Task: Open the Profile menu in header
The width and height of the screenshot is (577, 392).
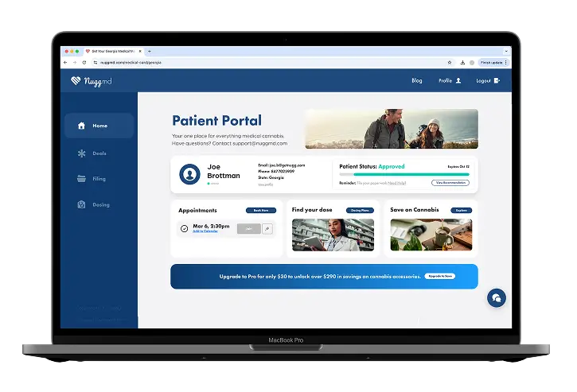Action: (x=450, y=80)
